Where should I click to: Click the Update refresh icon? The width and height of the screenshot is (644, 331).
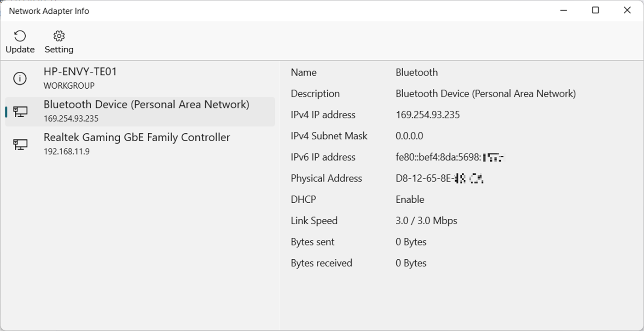point(19,35)
